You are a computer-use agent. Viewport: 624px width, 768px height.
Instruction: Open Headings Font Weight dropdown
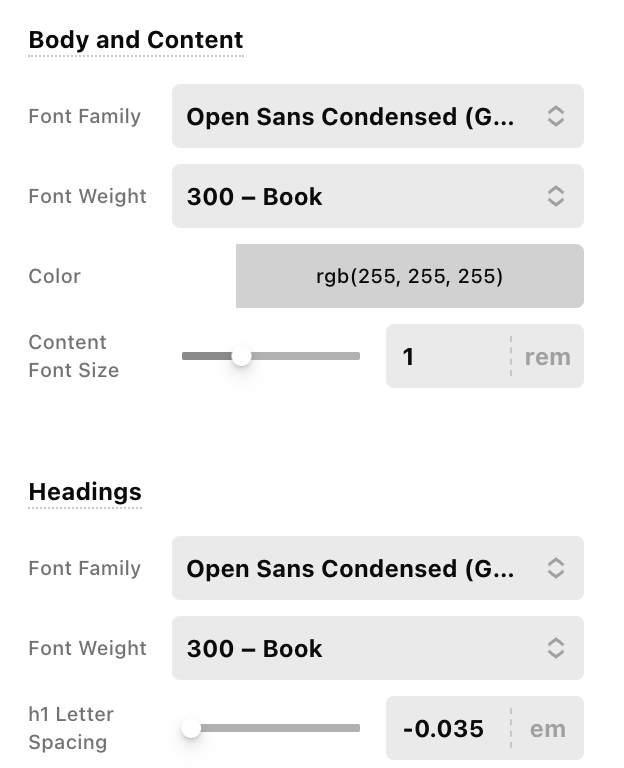[x=360, y=648]
